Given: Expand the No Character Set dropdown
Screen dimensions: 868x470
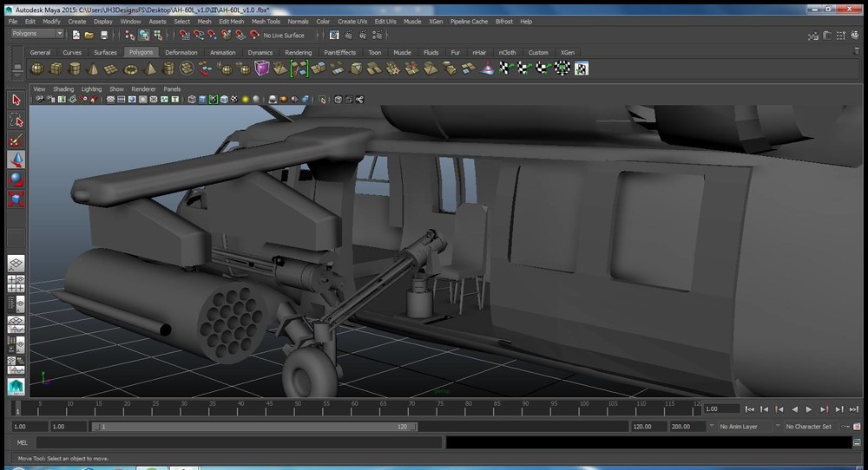Looking at the screenshot, I should pos(809,427).
